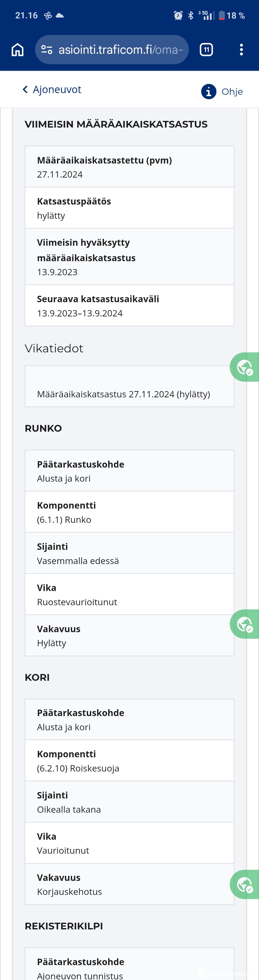
Task: Tap the (6.2.10) Roiskesuoja component row
Action: 129,761
